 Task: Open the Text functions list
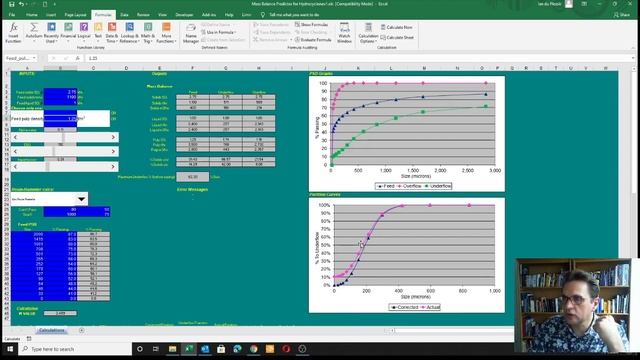(x=98, y=33)
